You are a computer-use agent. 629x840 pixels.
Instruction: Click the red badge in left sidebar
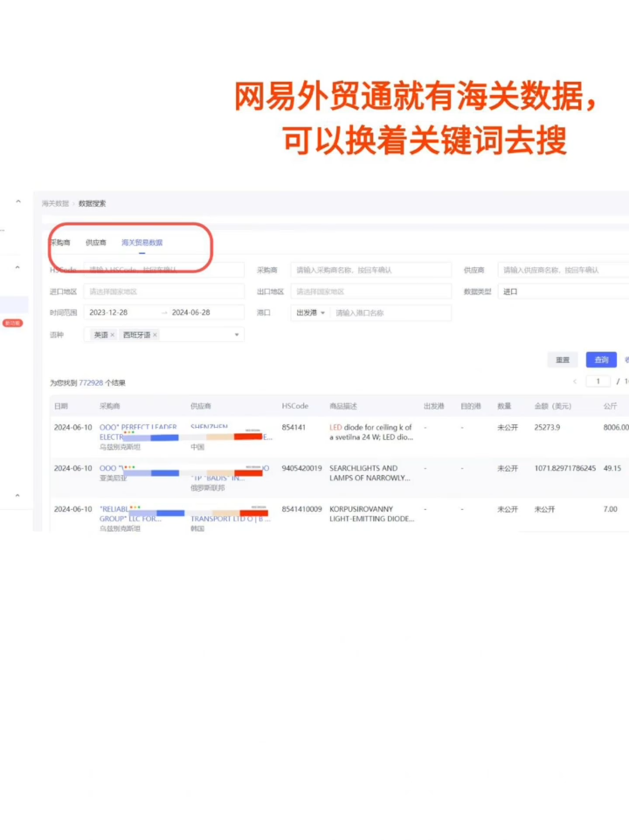click(13, 323)
